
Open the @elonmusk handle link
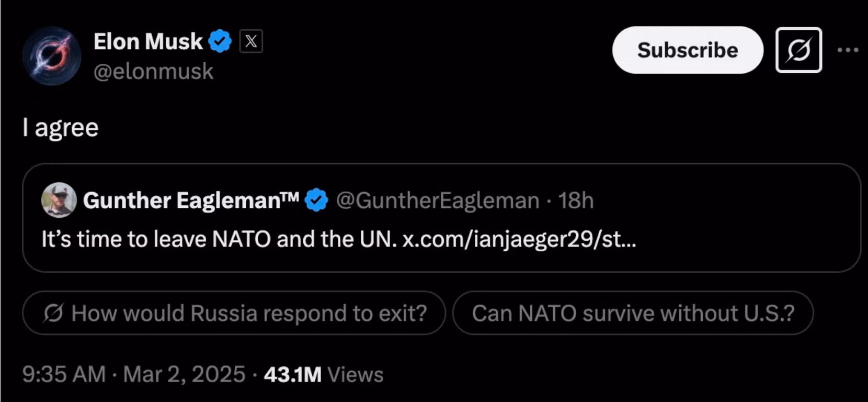153,71
